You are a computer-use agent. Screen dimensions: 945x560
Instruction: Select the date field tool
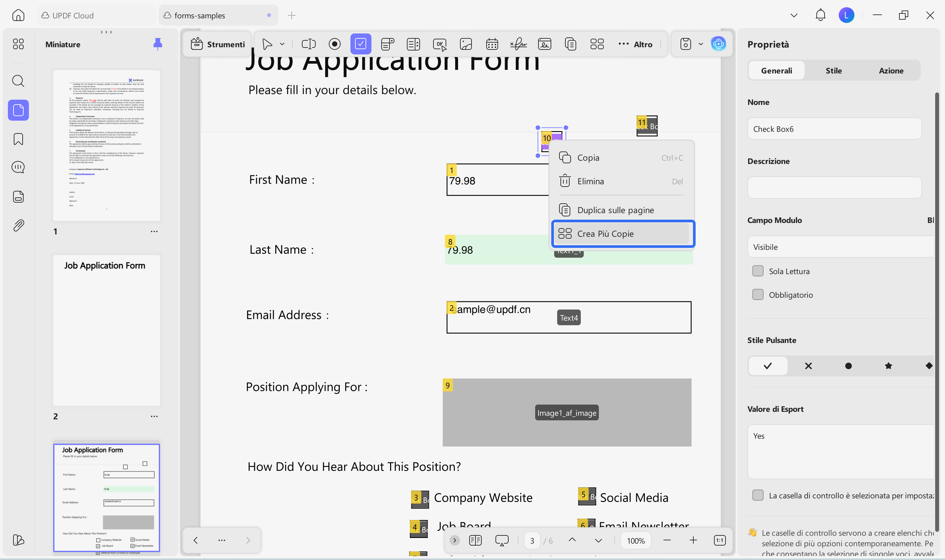[x=492, y=44]
